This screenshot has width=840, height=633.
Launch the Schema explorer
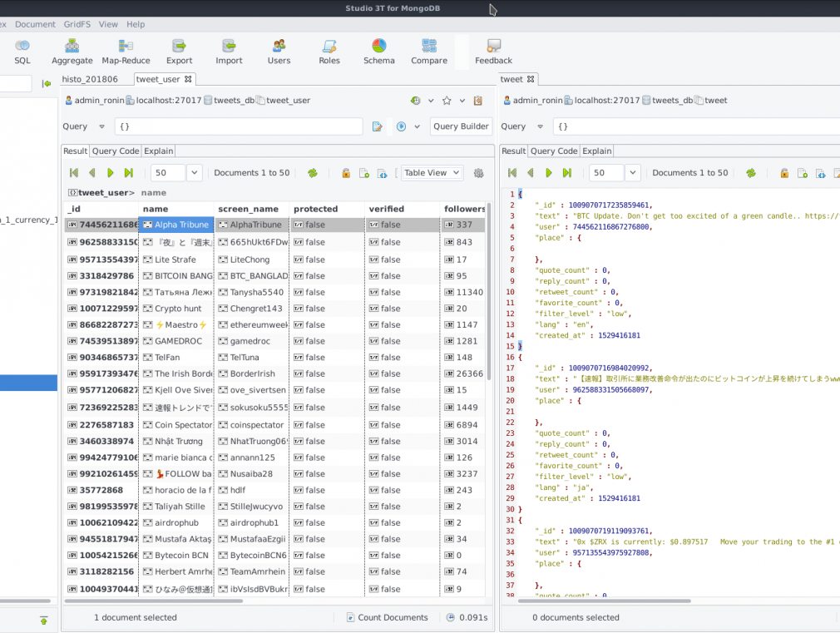(x=378, y=52)
